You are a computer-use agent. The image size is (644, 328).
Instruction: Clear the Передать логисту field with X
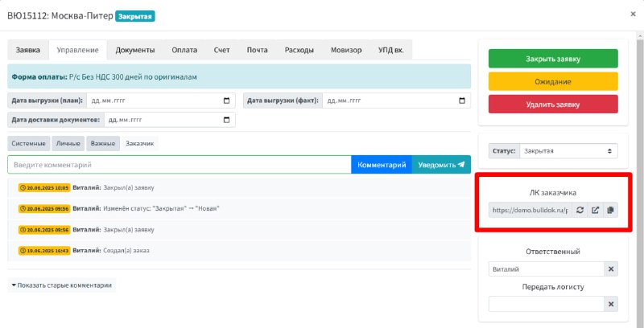point(611,304)
